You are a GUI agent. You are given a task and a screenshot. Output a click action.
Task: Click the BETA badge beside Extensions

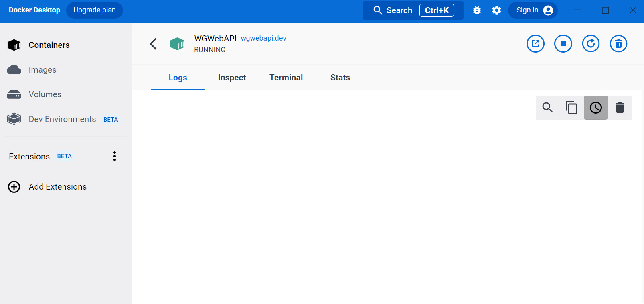tap(64, 156)
